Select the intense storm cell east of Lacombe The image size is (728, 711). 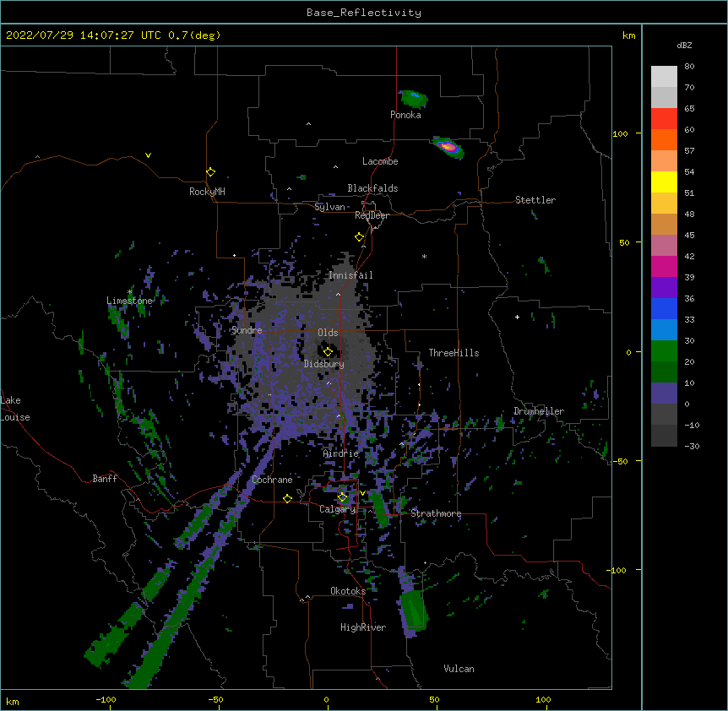point(448,147)
